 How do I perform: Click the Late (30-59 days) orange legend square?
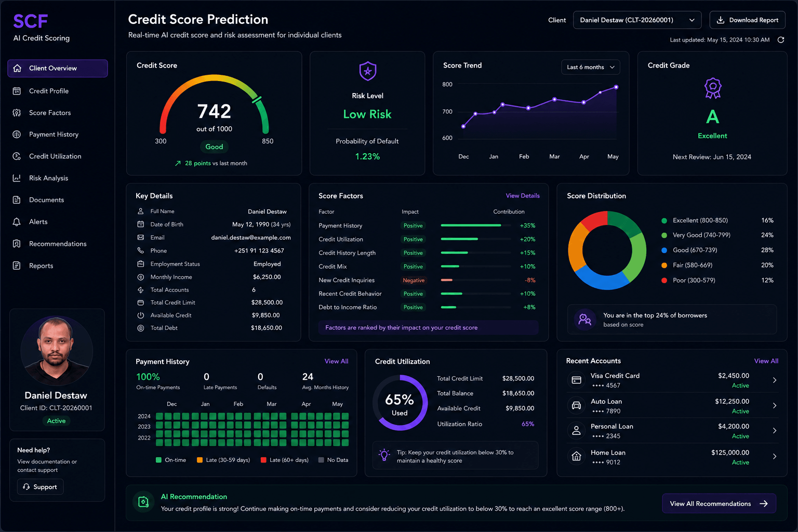coord(199,460)
